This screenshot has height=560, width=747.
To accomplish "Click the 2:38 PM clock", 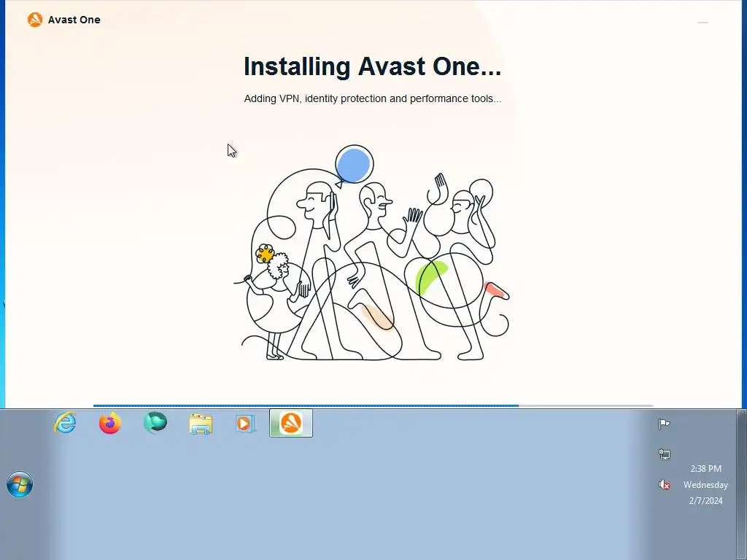I will [705, 469].
